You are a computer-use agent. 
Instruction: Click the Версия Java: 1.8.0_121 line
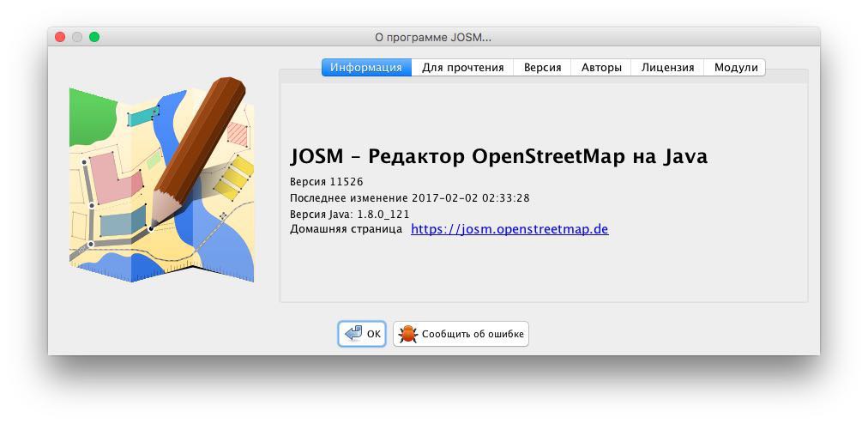pos(350,214)
